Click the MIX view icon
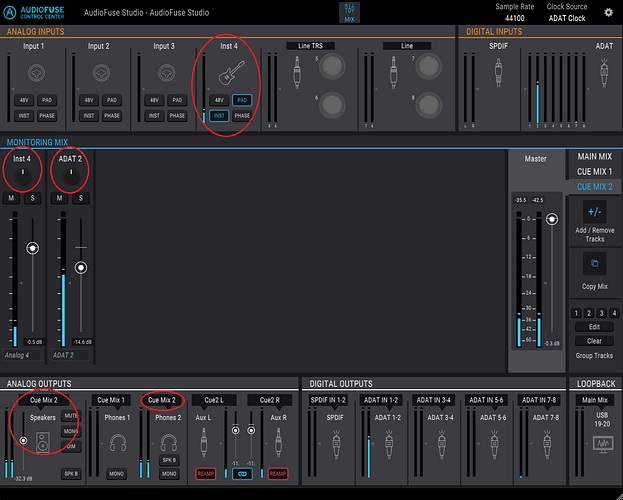The image size is (623, 500). 349,12
